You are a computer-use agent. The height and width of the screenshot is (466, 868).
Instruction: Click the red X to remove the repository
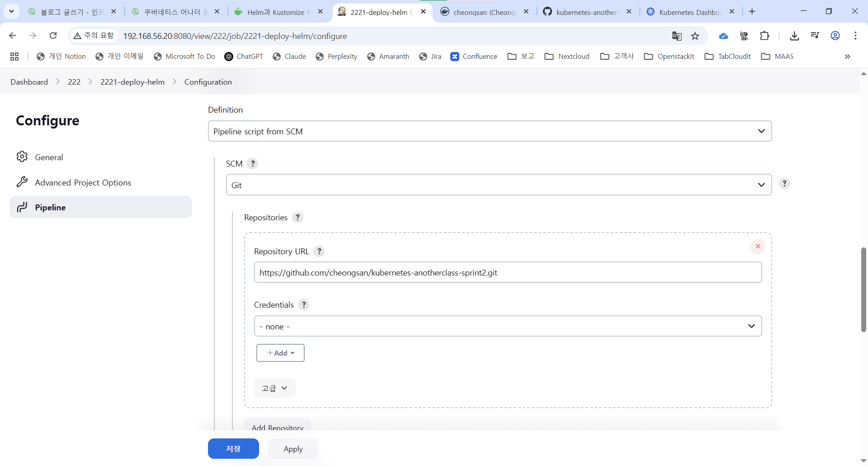pos(758,246)
